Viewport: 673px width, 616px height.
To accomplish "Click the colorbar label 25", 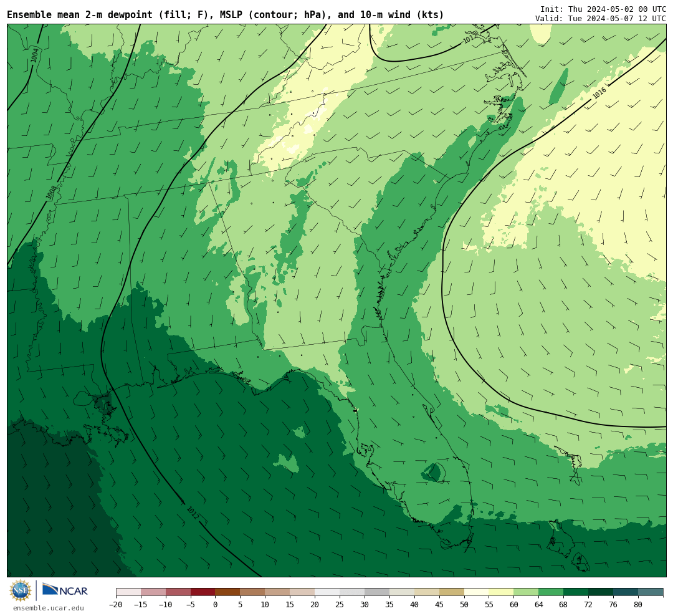I will click(340, 605).
